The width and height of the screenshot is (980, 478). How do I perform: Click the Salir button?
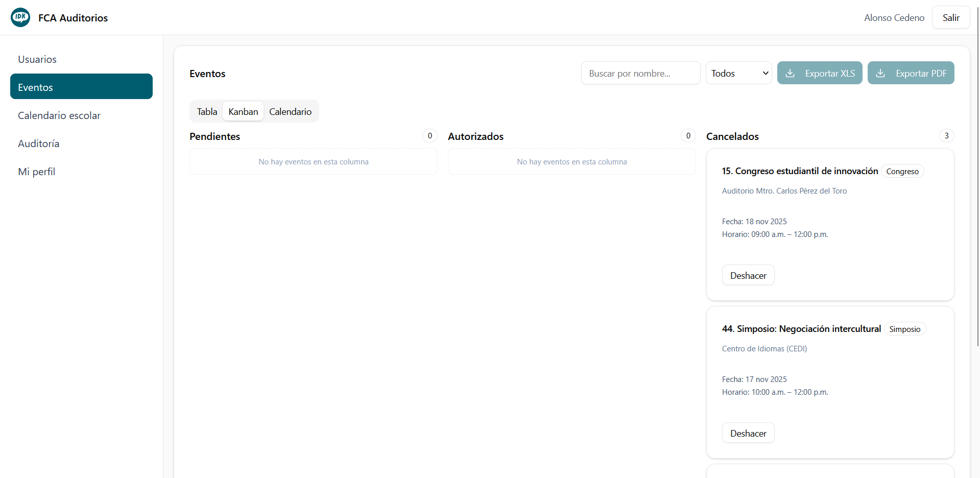951,17
